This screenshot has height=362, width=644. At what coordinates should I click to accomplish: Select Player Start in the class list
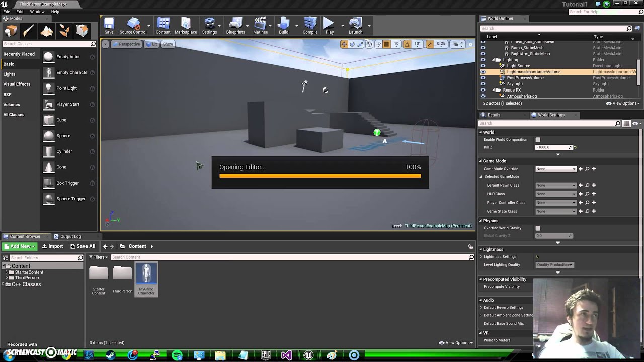pos(69,104)
